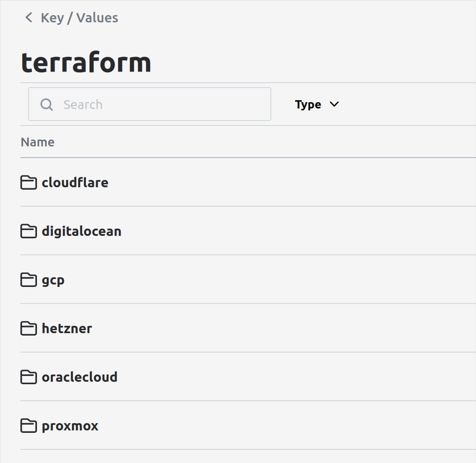Click the digitalocean folder icon

point(28,231)
